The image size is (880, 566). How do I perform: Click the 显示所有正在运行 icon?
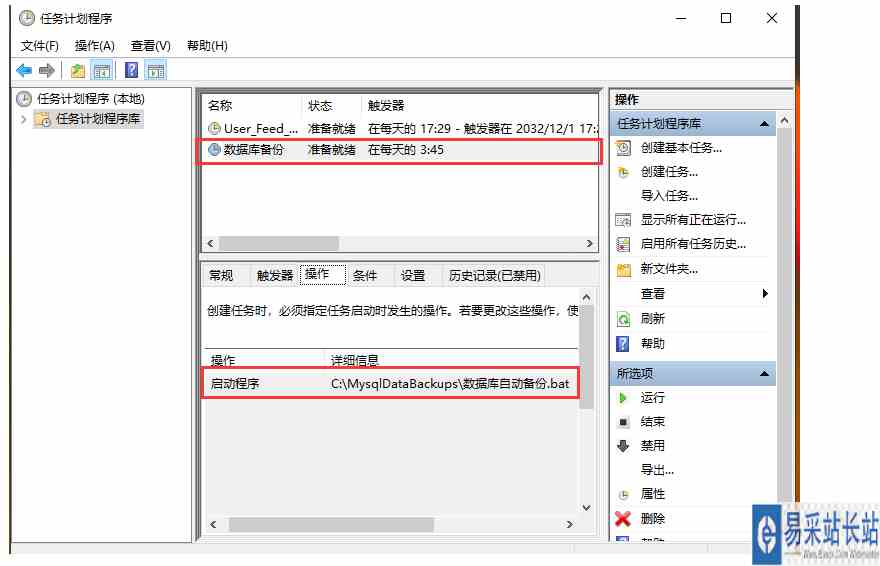[x=624, y=220]
